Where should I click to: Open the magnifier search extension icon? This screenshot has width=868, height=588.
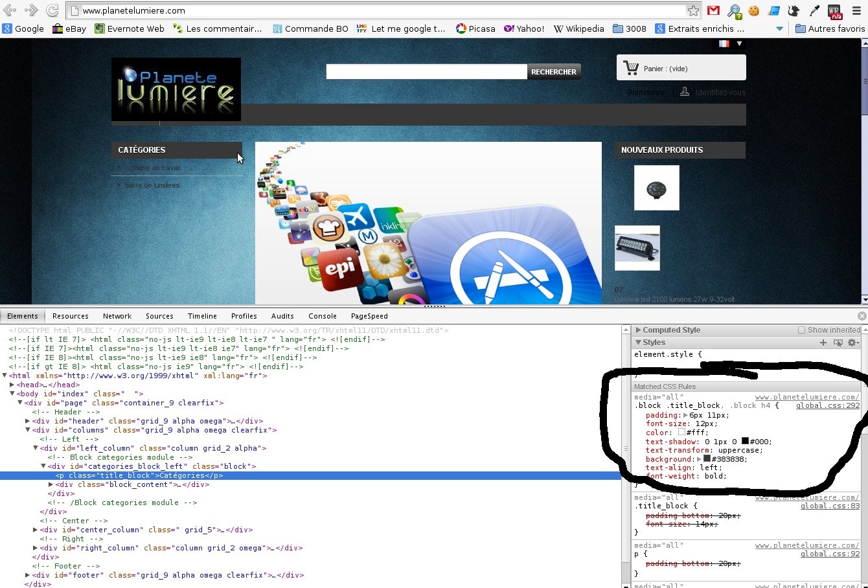(734, 10)
